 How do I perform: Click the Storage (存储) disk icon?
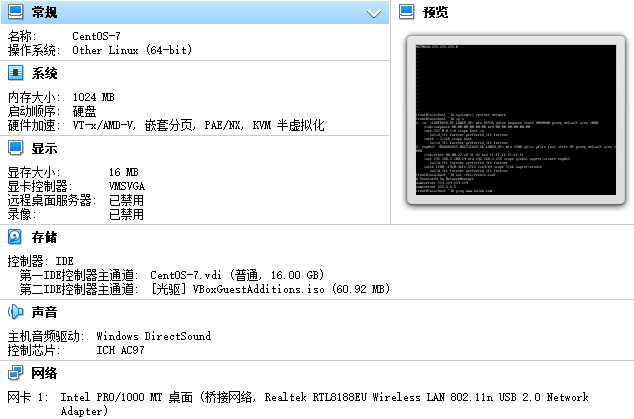tap(15, 237)
